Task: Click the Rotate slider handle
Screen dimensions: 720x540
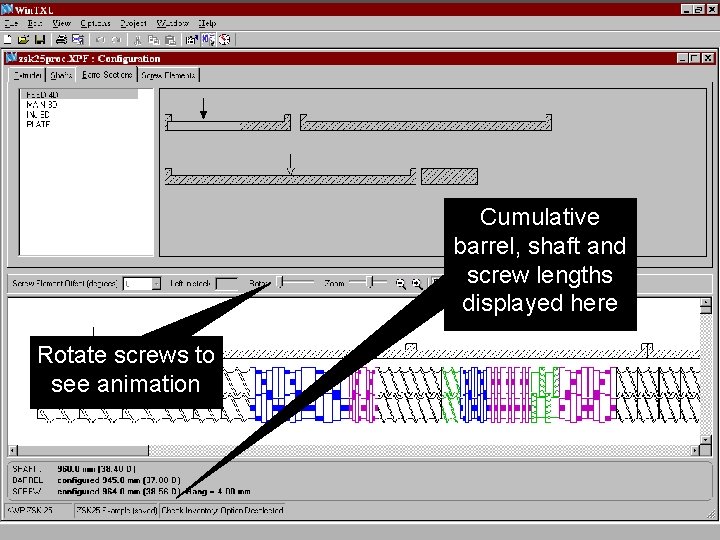Action: pyautogui.click(x=281, y=282)
